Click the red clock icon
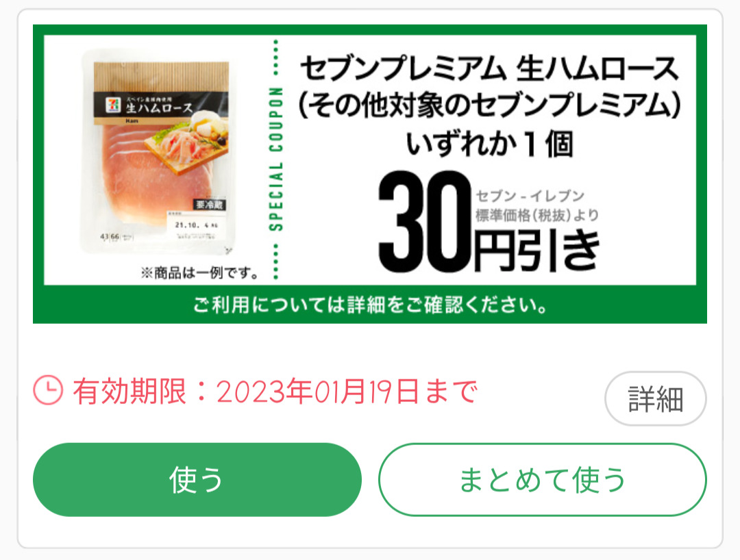 click(48, 390)
